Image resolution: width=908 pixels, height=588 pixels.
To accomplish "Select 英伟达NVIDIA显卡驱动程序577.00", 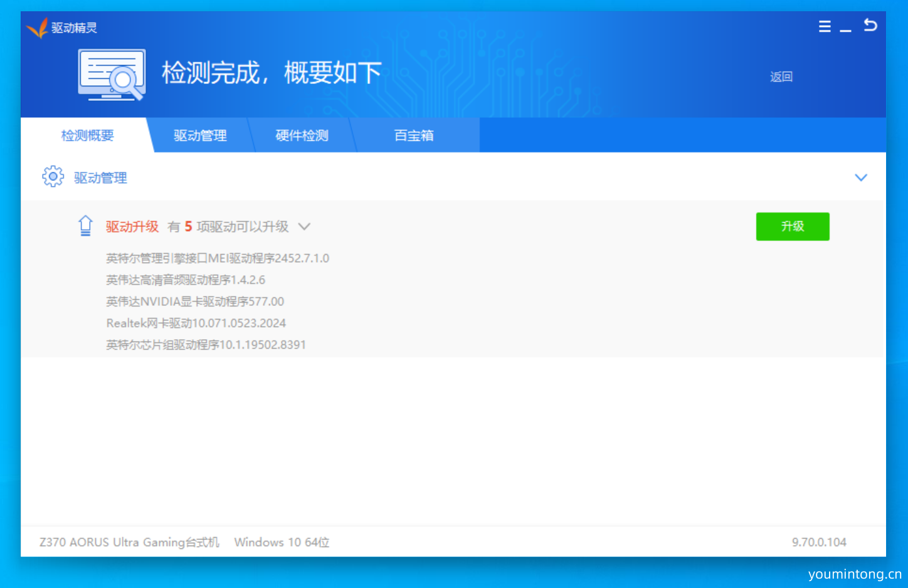I will 195,302.
